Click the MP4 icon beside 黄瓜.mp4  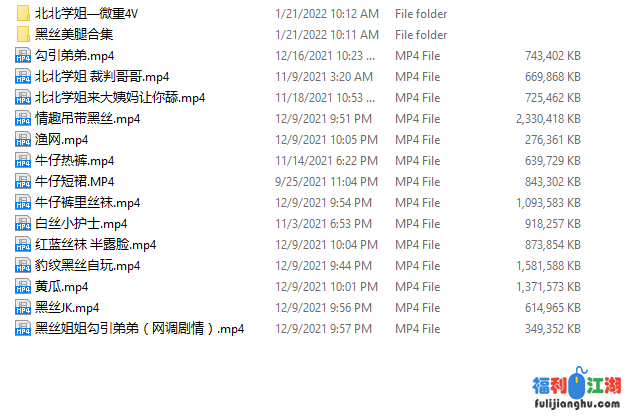pyautogui.click(x=23, y=286)
